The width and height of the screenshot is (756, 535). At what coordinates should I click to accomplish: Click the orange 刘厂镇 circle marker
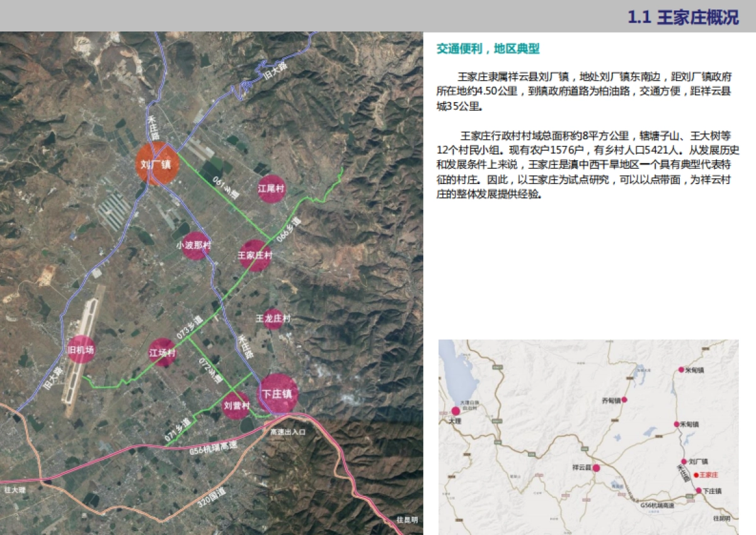pyautogui.click(x=158, y=164)
